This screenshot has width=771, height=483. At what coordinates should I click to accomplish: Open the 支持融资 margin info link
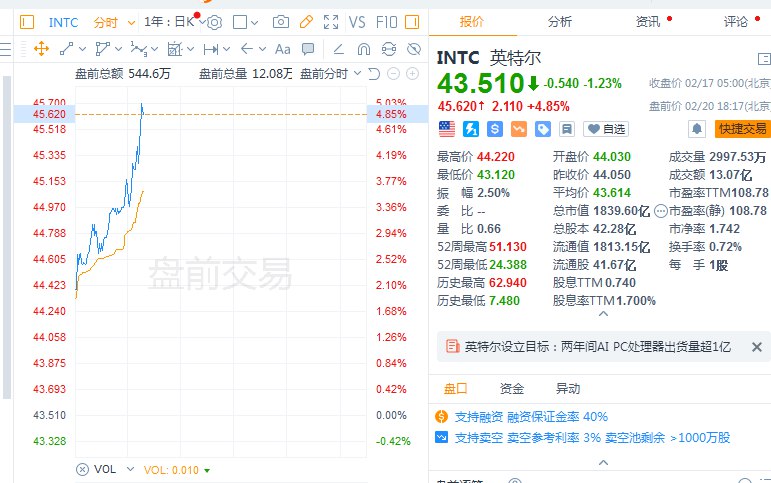click(531, 417)
